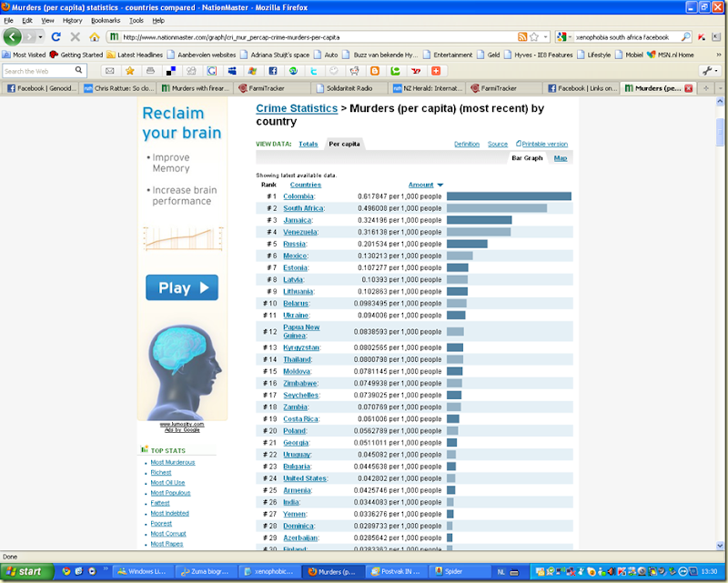Open the File menu

click(x=8, y=20)
